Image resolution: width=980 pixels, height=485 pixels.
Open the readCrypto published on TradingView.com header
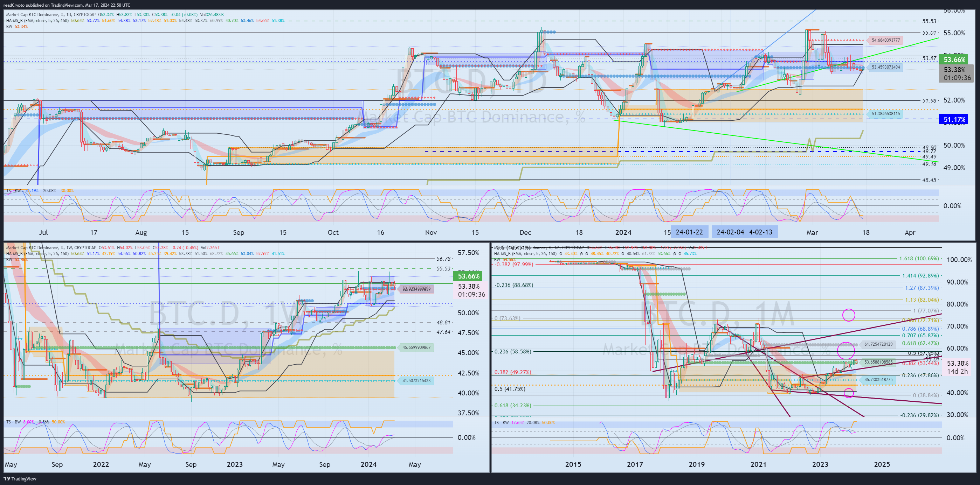click(x=67, y=5)
